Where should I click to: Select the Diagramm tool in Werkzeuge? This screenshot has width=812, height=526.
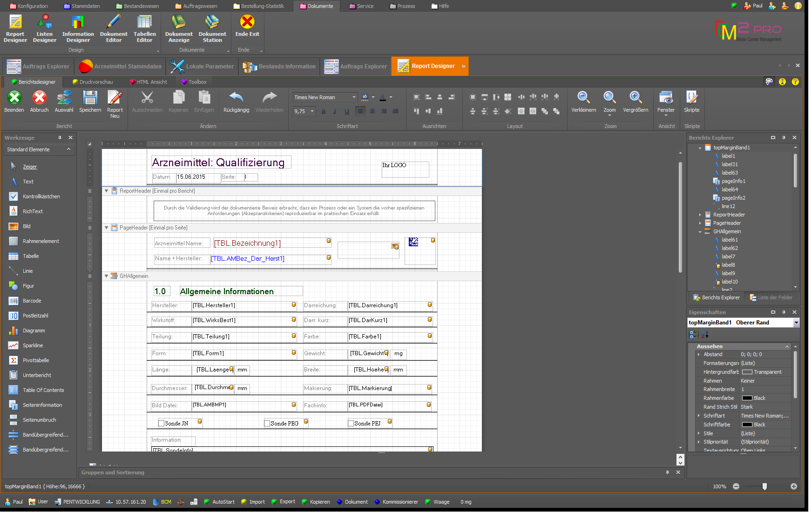(34, 330)
